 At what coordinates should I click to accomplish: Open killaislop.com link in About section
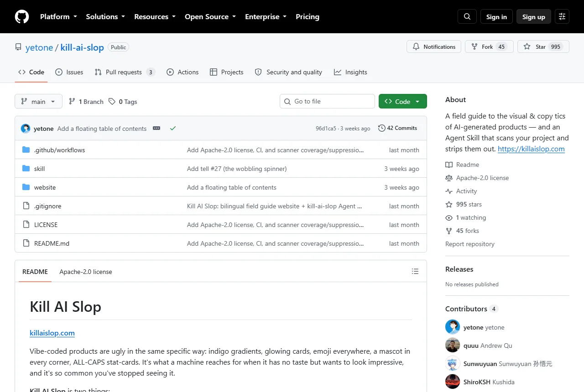click(531, 149)
